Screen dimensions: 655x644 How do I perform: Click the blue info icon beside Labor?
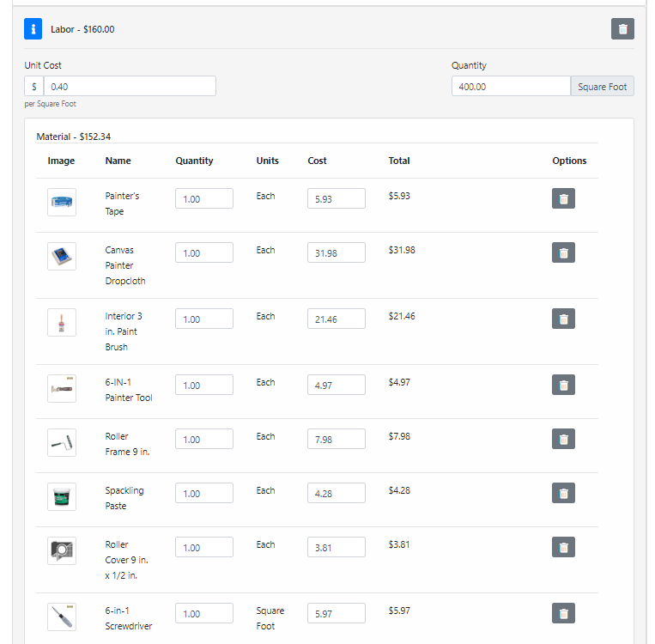33,29
